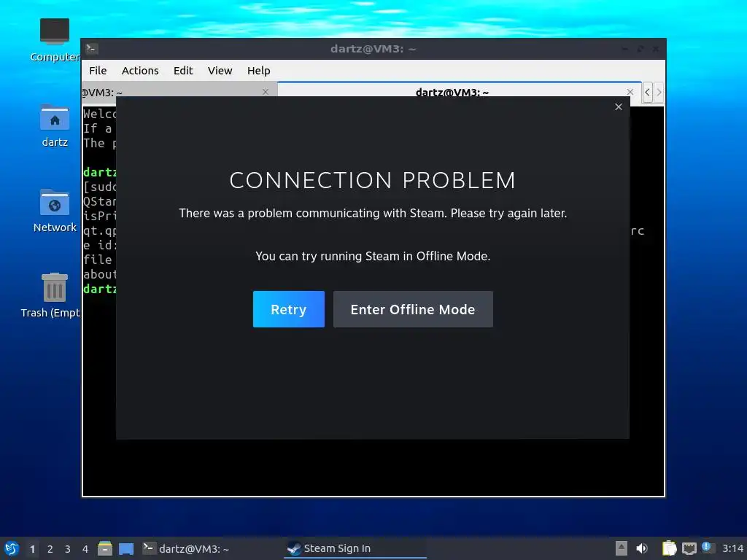
Task: Open the network connection tray icon
Action: click(689, 548)
